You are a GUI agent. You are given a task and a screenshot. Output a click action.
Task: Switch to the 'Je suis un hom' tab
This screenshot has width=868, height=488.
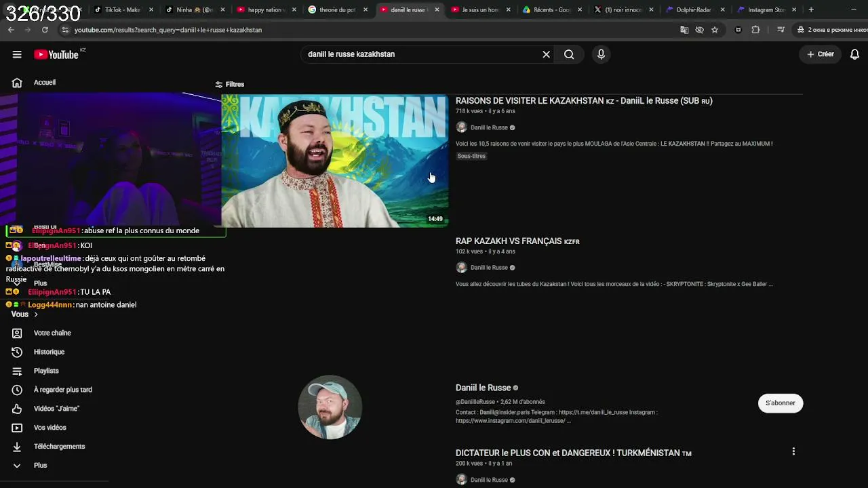(x=479, y=10)
